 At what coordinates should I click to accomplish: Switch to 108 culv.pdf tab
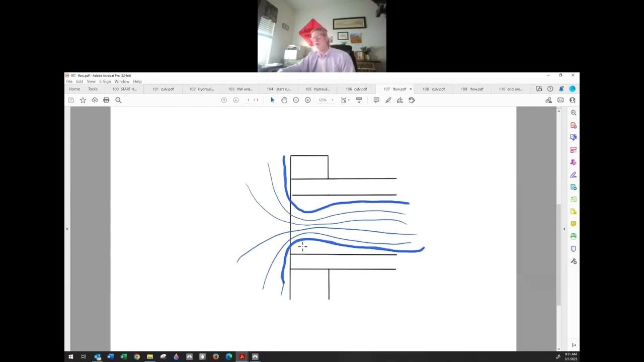[433, 89]
